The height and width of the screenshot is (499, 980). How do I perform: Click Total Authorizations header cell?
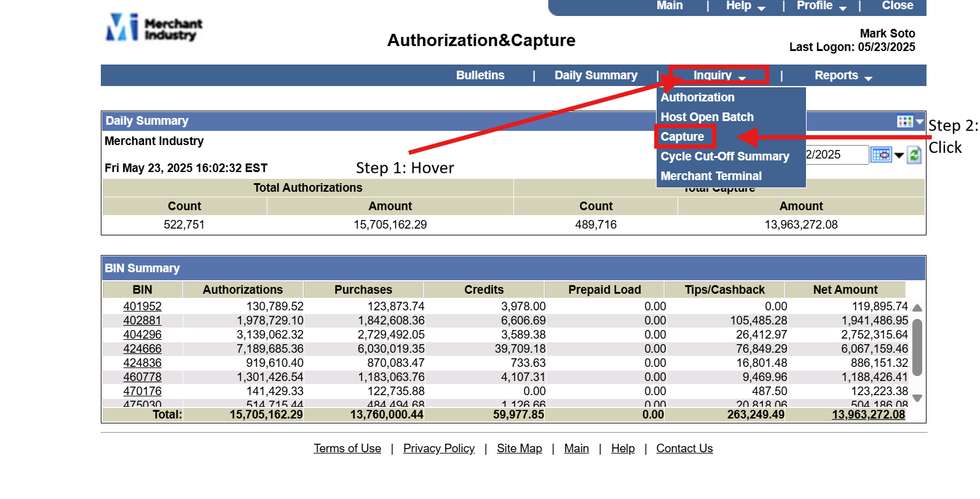pyautogui.click(x=308, y=187)
